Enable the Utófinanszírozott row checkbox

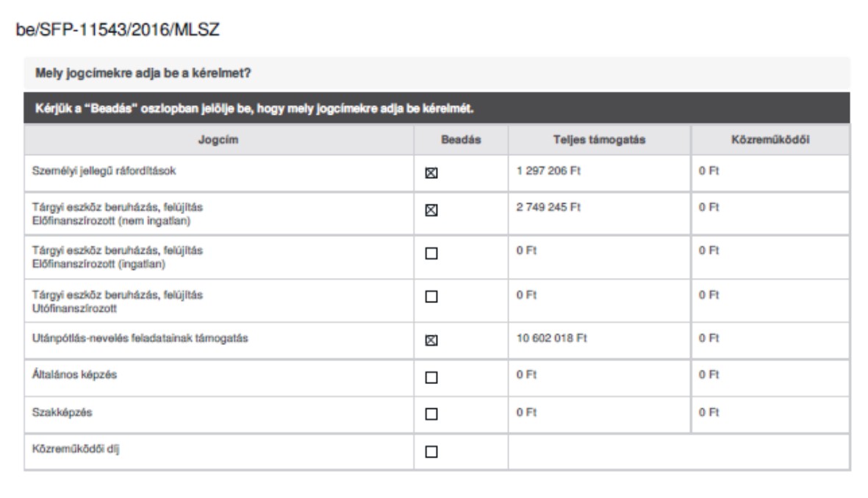point(431,296)
